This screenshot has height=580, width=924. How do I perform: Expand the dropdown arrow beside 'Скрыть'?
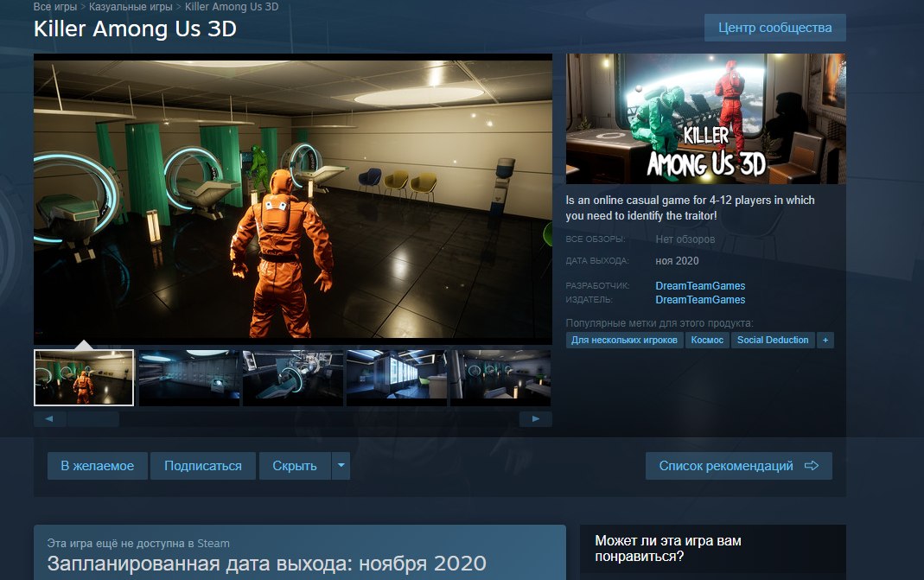point(341,466)
